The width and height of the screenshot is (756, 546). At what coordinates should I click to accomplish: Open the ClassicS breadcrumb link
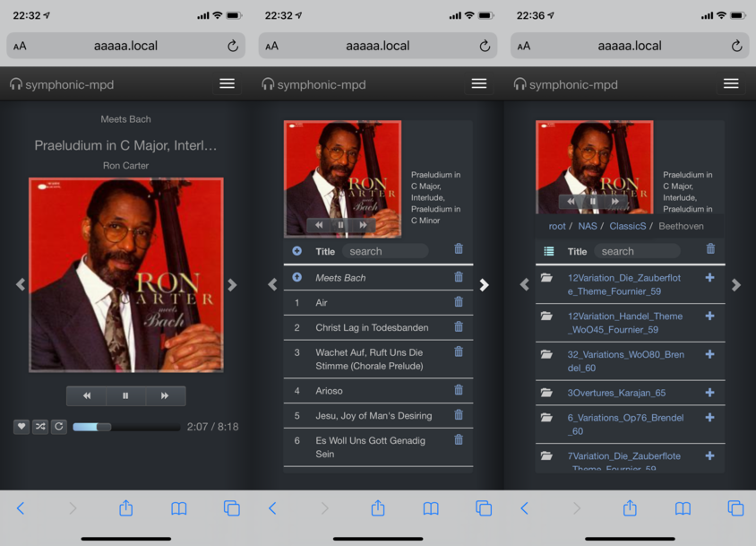click(x=627, y=226)
